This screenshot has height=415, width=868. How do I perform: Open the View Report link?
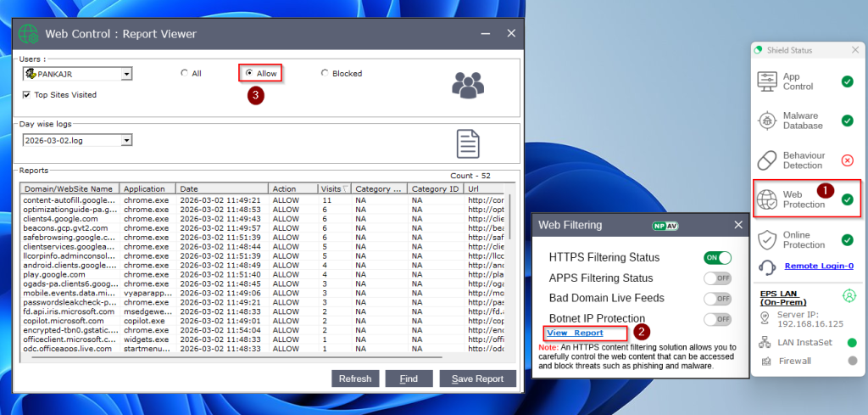pos(575,333)
